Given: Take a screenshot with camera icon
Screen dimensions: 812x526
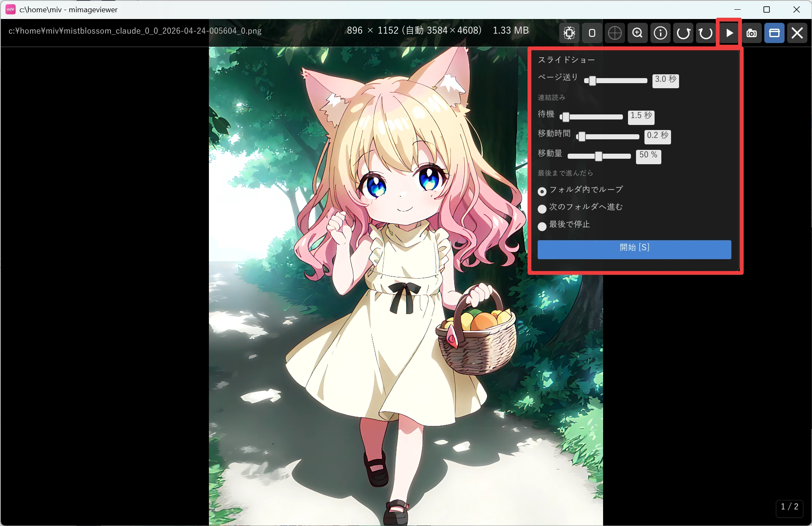Looking at the screenshot, I should pos(752,33).
